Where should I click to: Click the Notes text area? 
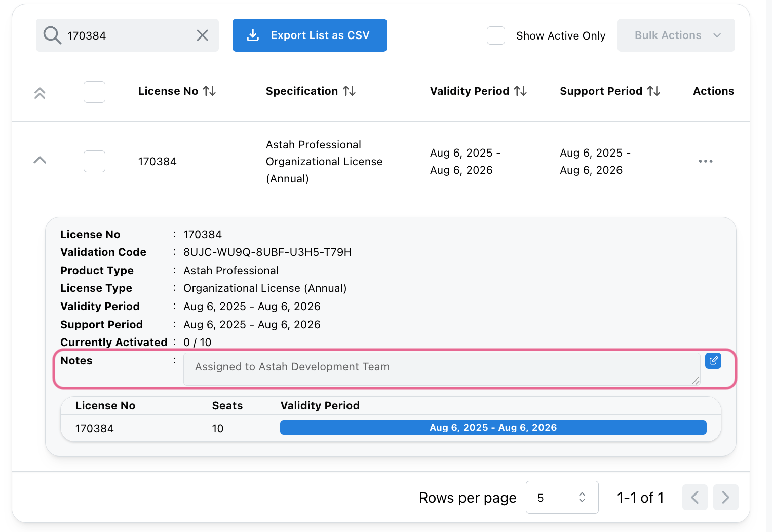(442, 369)
